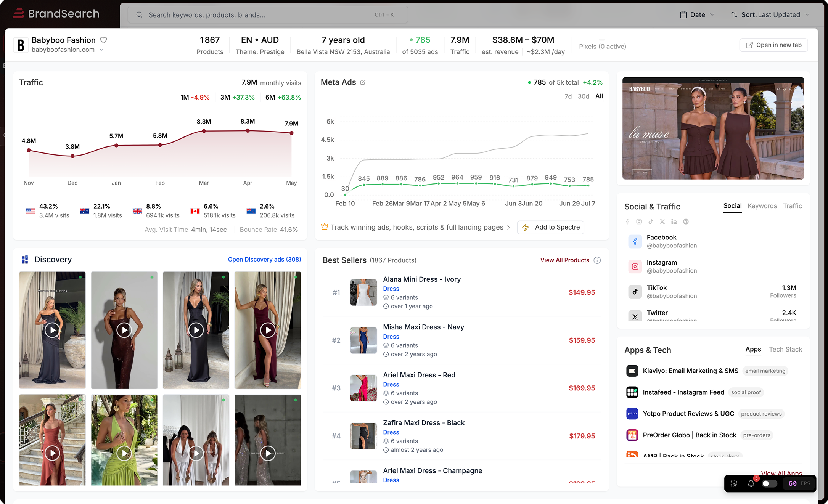Screen dimensions: 828x504
Task: Open Meta Ads external link icon
Action: coord(363,82)
